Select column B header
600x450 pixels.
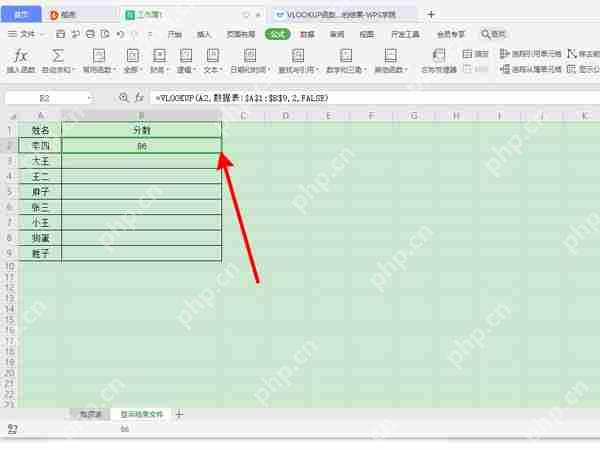point(142,116)
